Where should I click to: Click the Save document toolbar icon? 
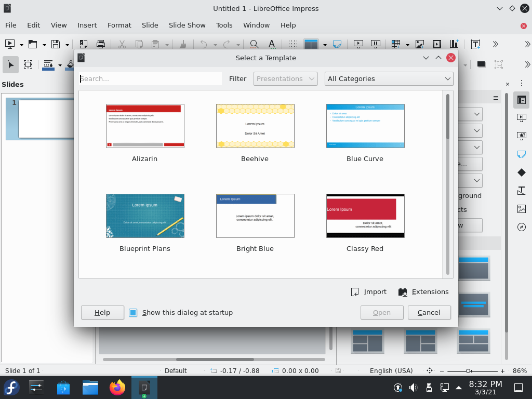tap(56, 44)
